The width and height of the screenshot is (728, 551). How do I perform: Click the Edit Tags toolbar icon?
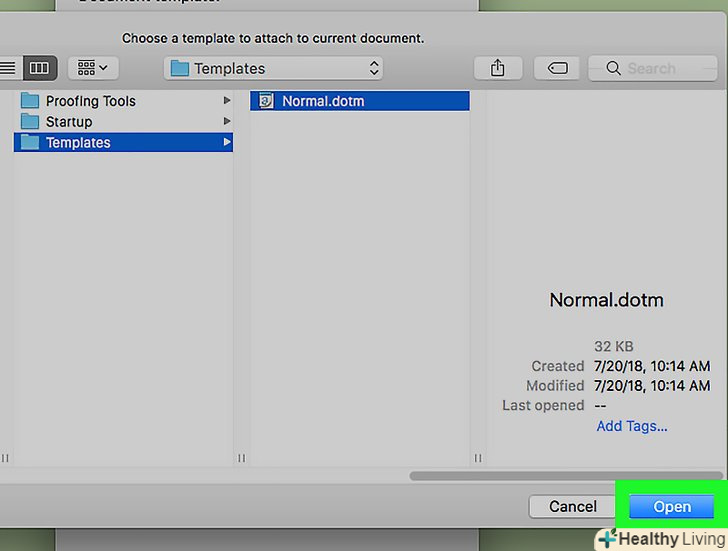tap(557, 68)
